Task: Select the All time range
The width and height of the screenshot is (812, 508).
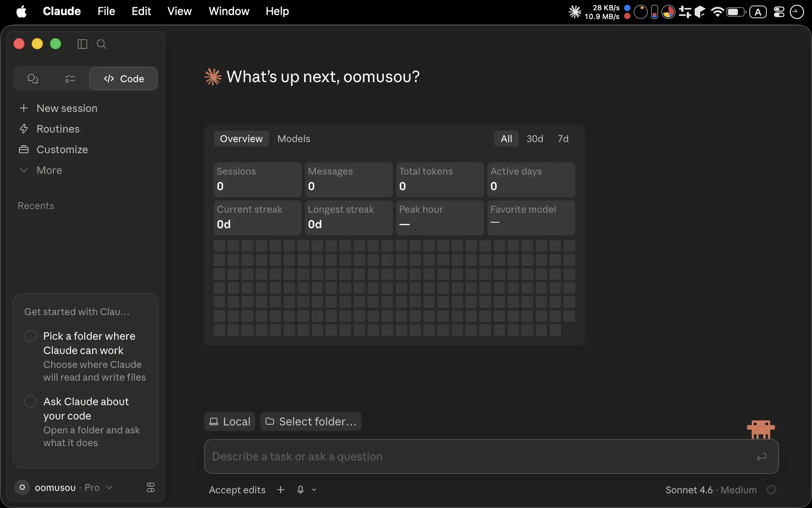Action: pos(506,139)
